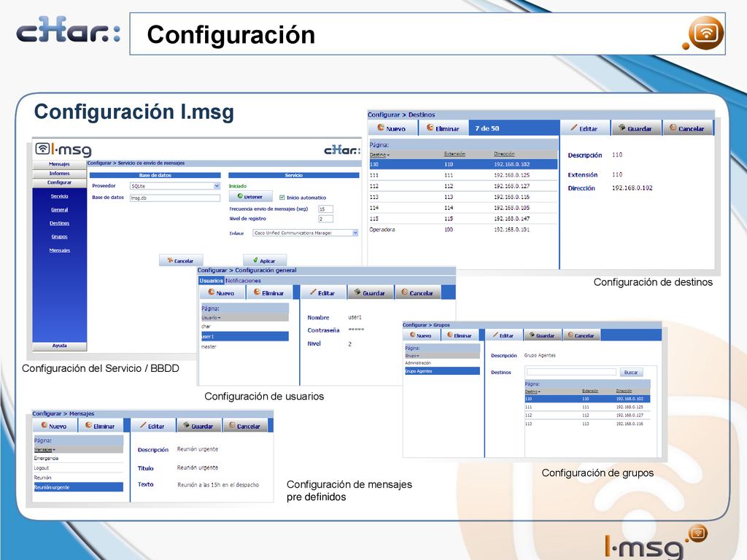Sort by Extensión column in Destinos panel
Screen dimensions: 747x560
coord(454,154)
